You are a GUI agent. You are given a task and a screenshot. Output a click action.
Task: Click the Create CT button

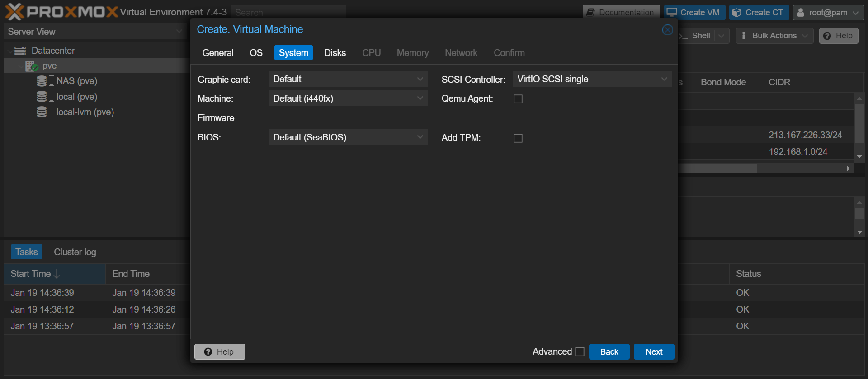coord(759,13)
